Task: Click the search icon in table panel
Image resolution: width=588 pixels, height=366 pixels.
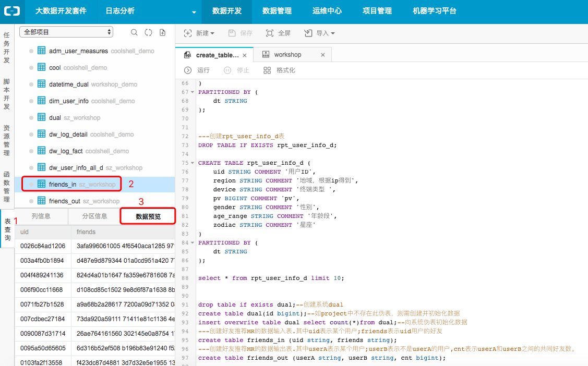Action: click(134, 33)
